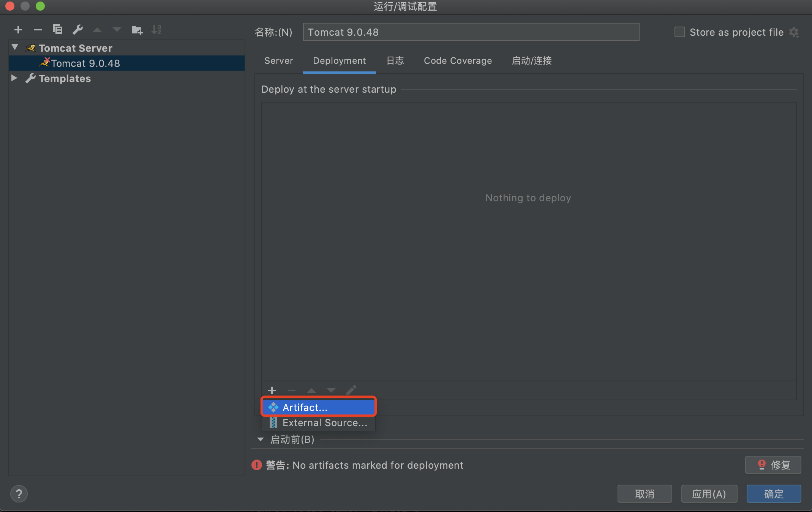Open the help question mark button
This screenshot has width=812, height=512.
coord(19,494)
